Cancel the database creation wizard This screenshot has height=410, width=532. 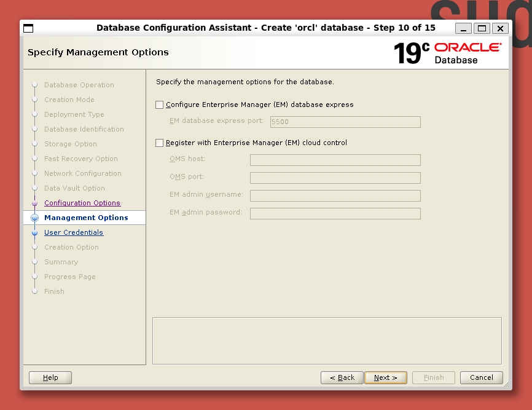(x=481, y=377)
